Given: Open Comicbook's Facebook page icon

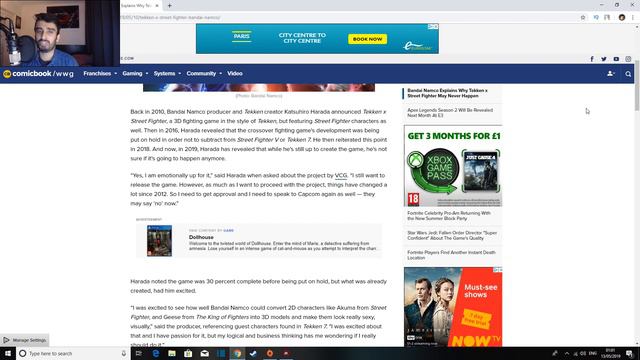Looking at the screenshot, I should (x=592, y=59).
